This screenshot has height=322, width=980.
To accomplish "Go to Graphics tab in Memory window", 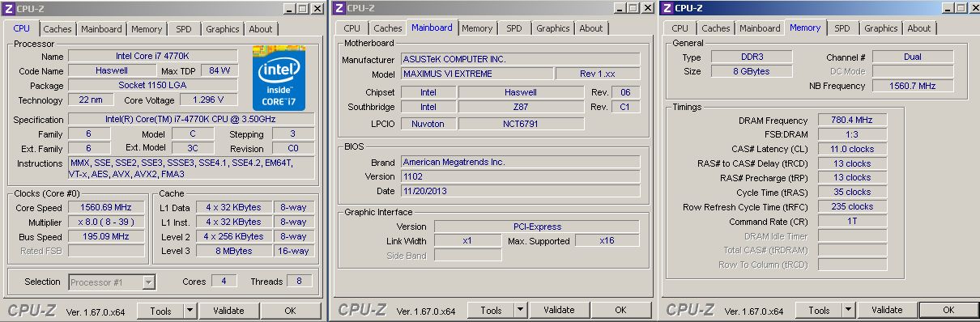I will click(881, 28).
